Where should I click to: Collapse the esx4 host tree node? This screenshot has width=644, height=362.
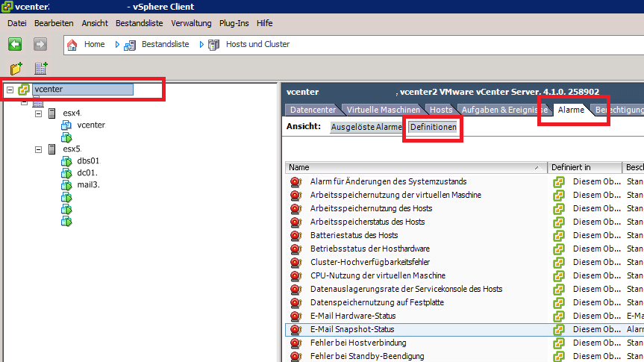pyautogui.click(x=38, y=113)
